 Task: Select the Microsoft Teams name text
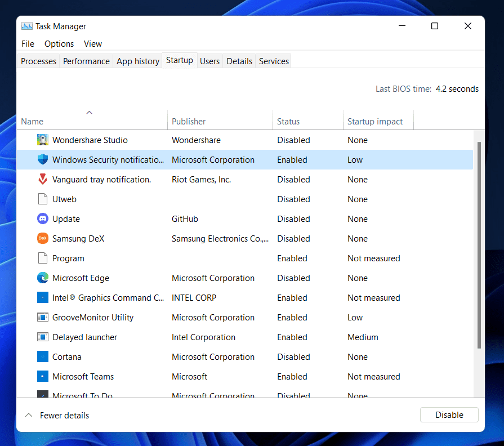point(83,376)
